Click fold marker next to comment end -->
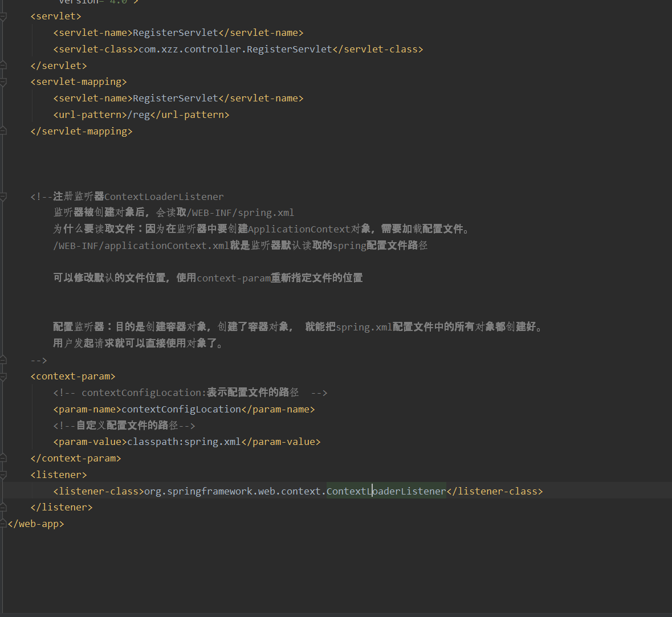The width and height of the screenshot is (672, 617). pos(3,360)
